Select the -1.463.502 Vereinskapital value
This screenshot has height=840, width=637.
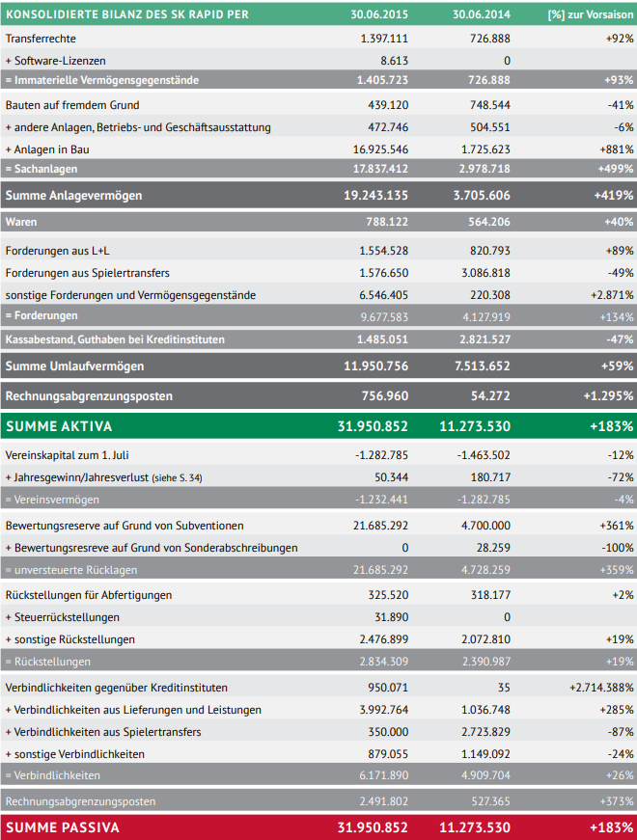[484, 455]
